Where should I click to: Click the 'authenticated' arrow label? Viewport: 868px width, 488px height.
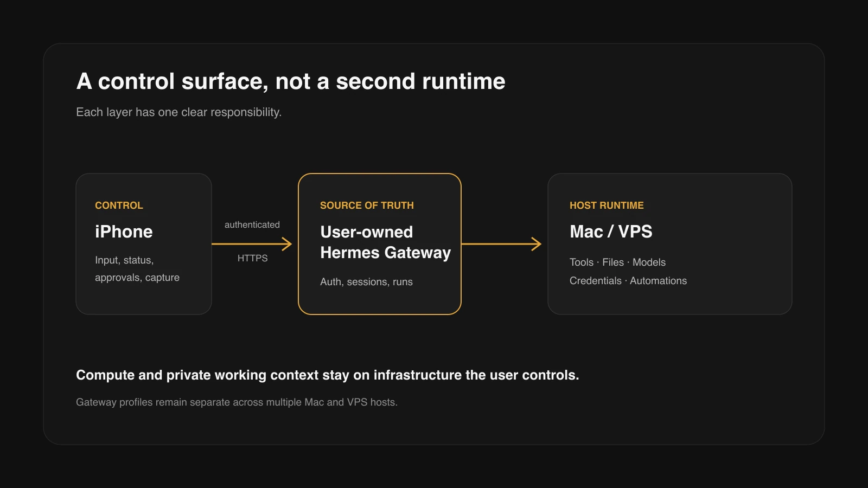(x=252, y=224)
